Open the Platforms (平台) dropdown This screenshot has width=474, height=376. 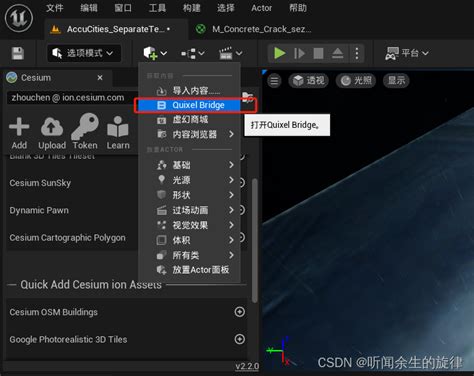point(407,53)
